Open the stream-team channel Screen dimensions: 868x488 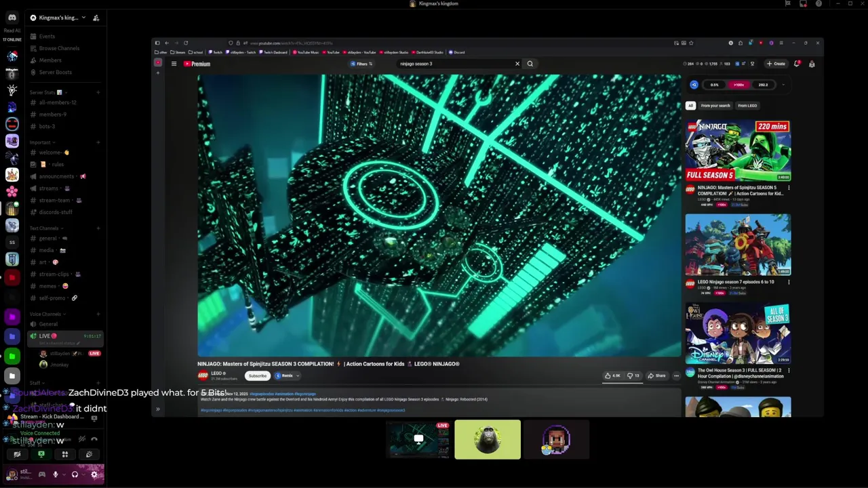55,200
